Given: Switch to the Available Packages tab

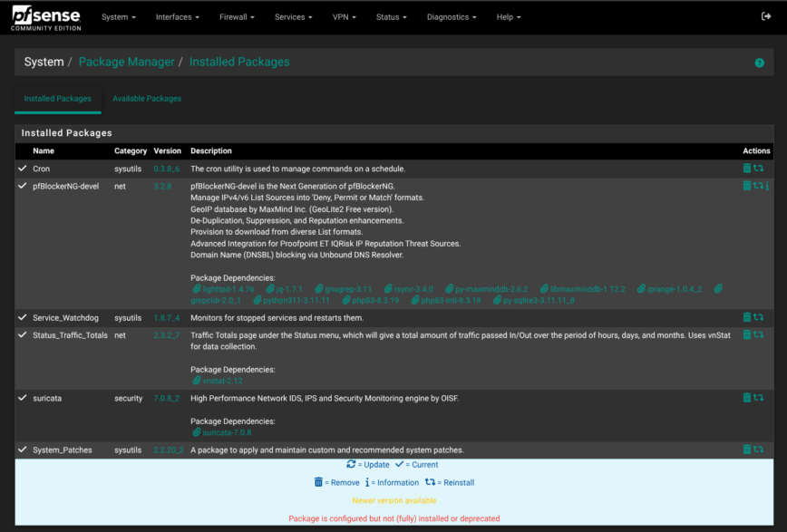Looking at the screenshot, I should (147, 99).
